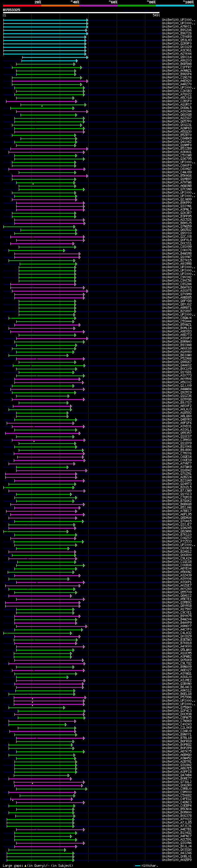197x868 pixels.
Task: Select hit label UniRef100_C7N969
Action: (177, 721)
